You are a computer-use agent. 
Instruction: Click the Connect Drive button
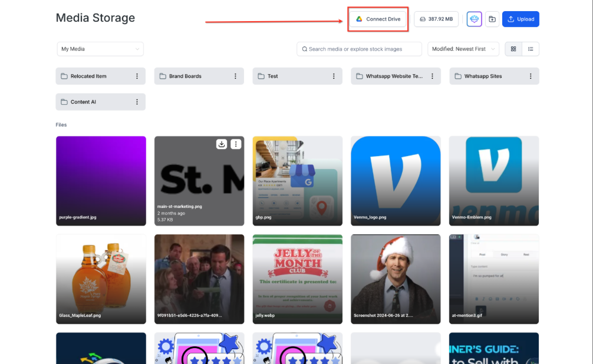[377, 19]
